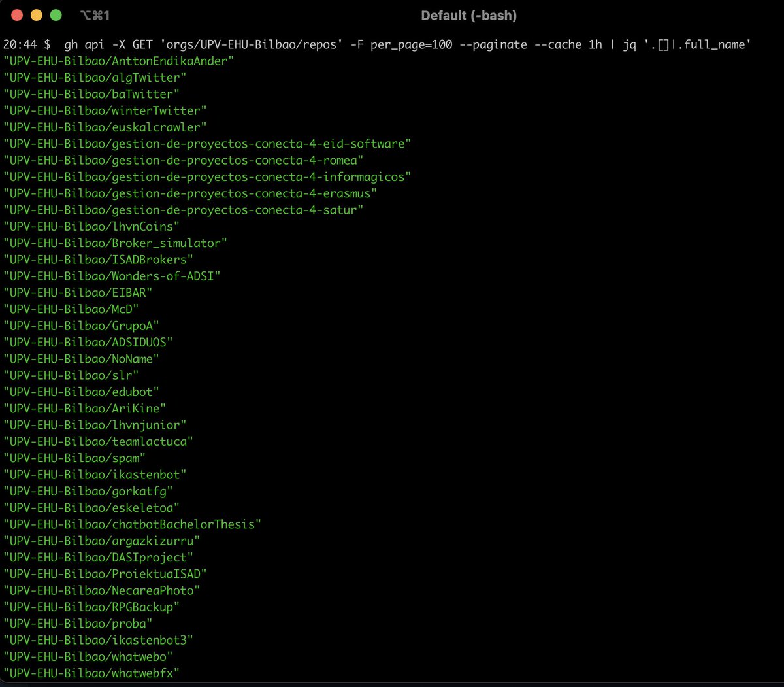Select the "UPV-EHU-Bilbao/spam" line
784x687 pixels.
coord(74,458)
